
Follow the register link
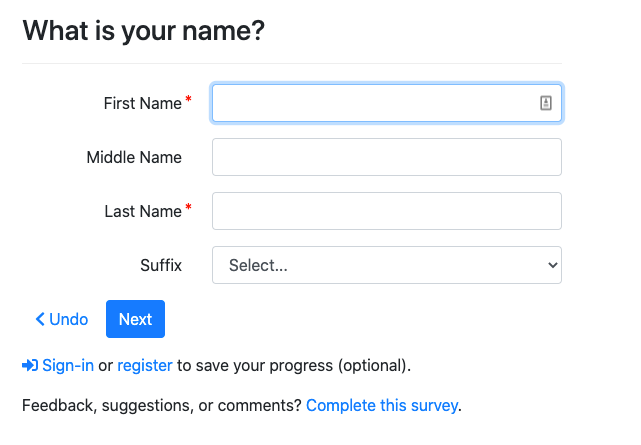145,366
